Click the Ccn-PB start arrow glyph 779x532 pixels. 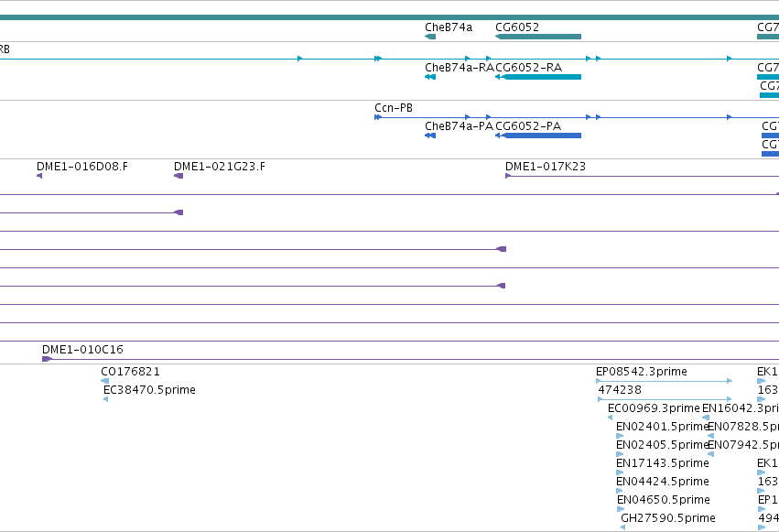click(378, 117)
